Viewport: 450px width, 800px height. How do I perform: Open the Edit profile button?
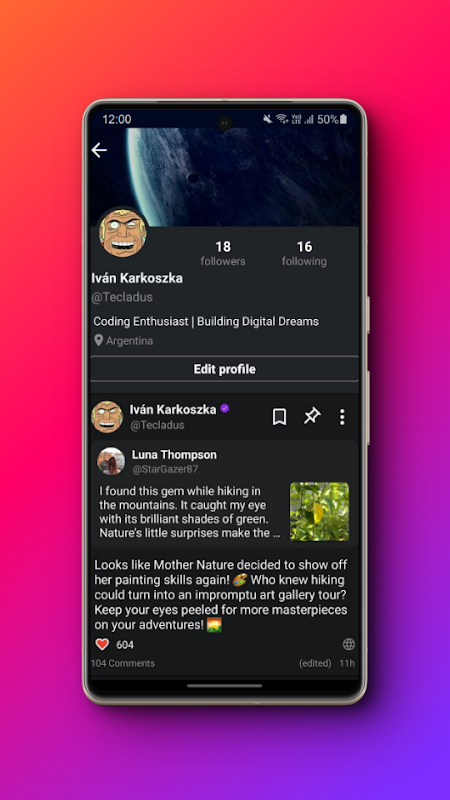coord(224,369)
